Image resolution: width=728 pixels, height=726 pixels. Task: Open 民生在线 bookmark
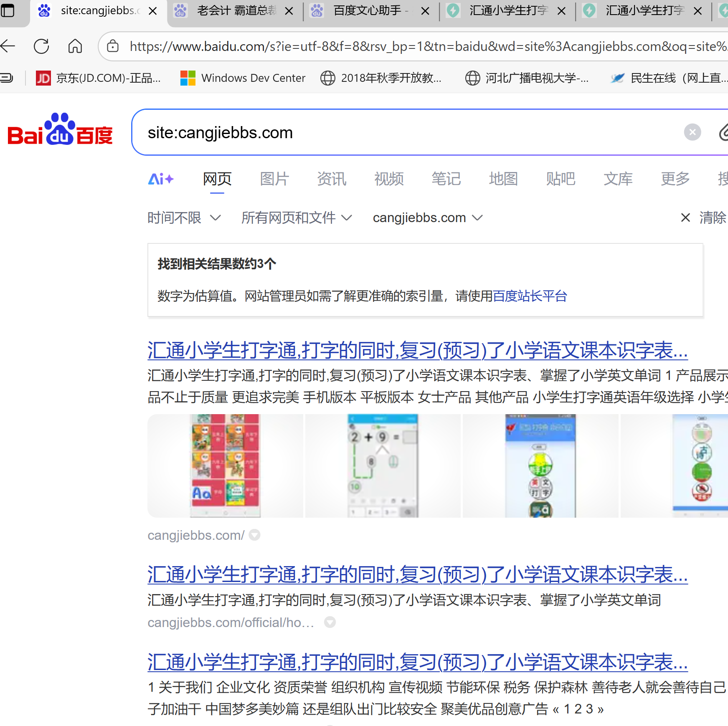pyautogui.click(x=668, y=78)
